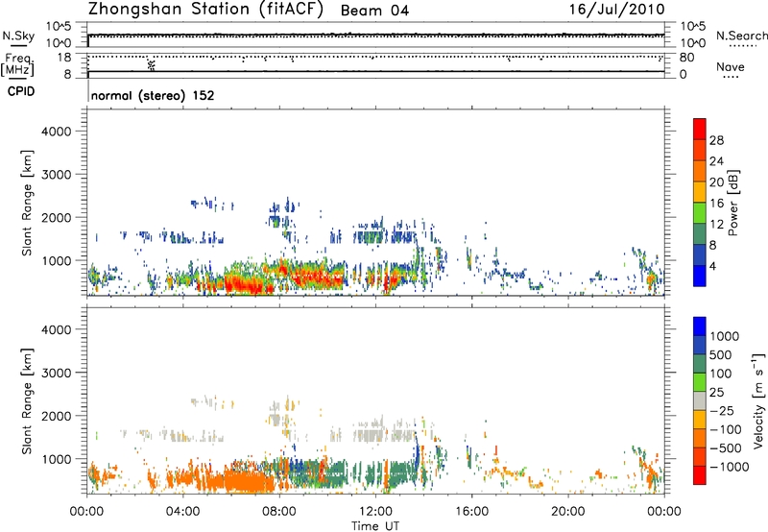Screen dimensions: 768x532
Task: Click the 'Zhongshan Station (fitACF)' title text
Action: coord(205,10)
